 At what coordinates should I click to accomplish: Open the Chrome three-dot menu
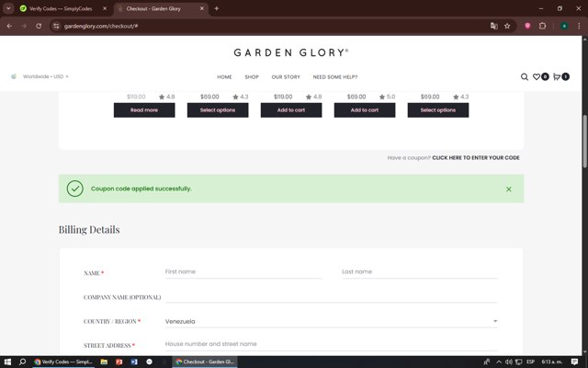click(579, 26)
